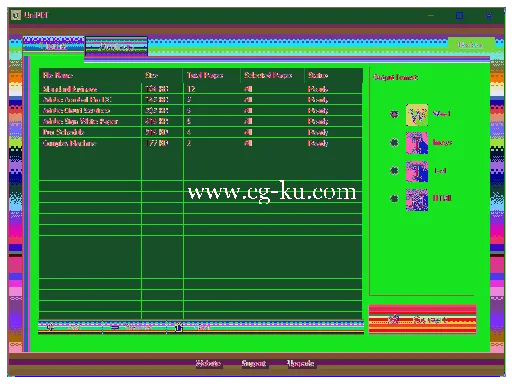Select the Adobe Sign White Paper file name
512x384 pixels.
(x=80, y=121)
